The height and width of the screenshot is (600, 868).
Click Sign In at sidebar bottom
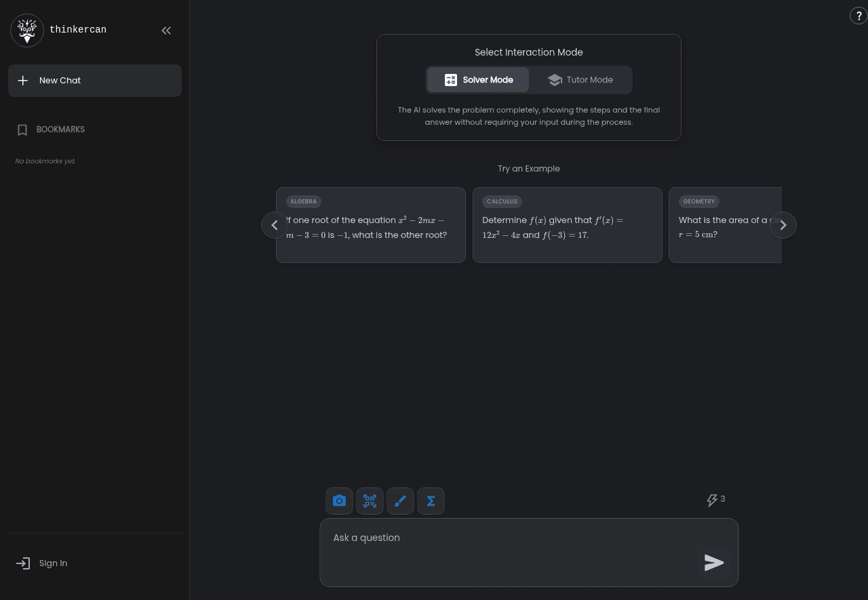(x=52, y=563)
